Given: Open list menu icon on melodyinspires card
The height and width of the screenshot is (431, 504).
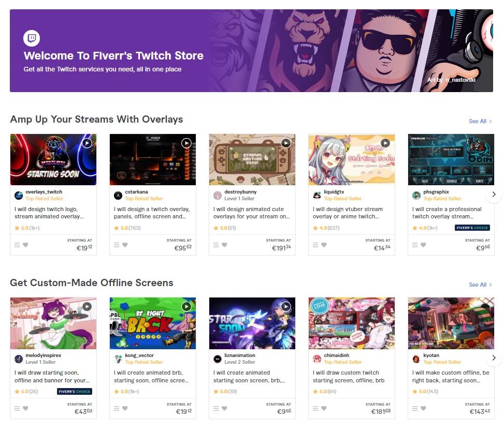Looking at the screenshot, I should coord(17,408).
